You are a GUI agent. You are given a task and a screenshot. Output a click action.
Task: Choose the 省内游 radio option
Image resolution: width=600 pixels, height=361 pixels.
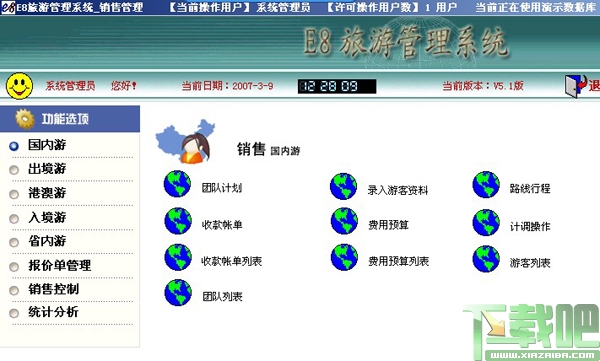pos(14,242)
